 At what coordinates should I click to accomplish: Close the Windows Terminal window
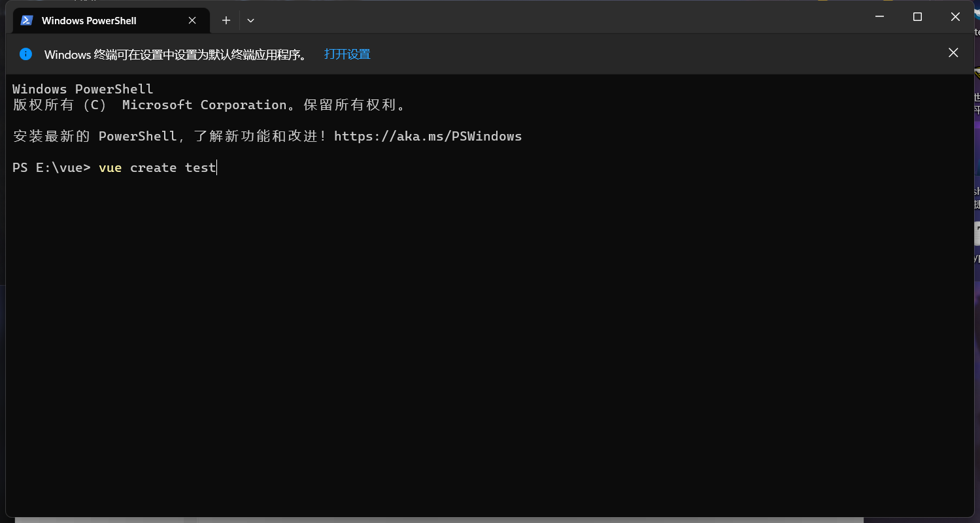click(955, 17)
